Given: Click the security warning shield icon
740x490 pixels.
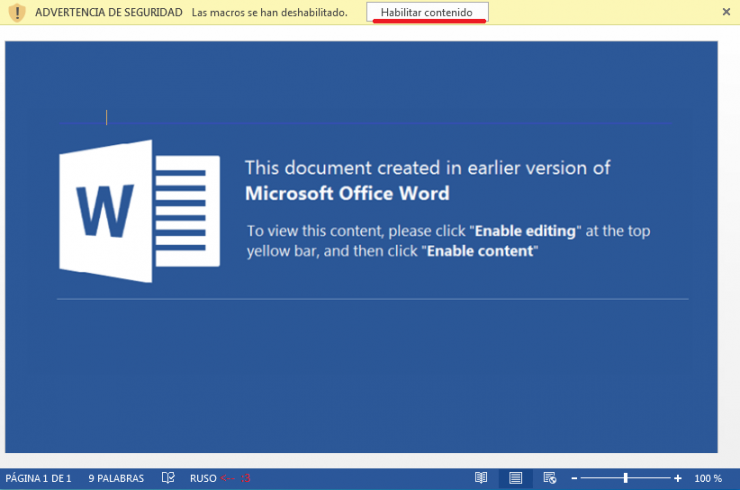Looking at the screenshot, I should click(17, 12).
